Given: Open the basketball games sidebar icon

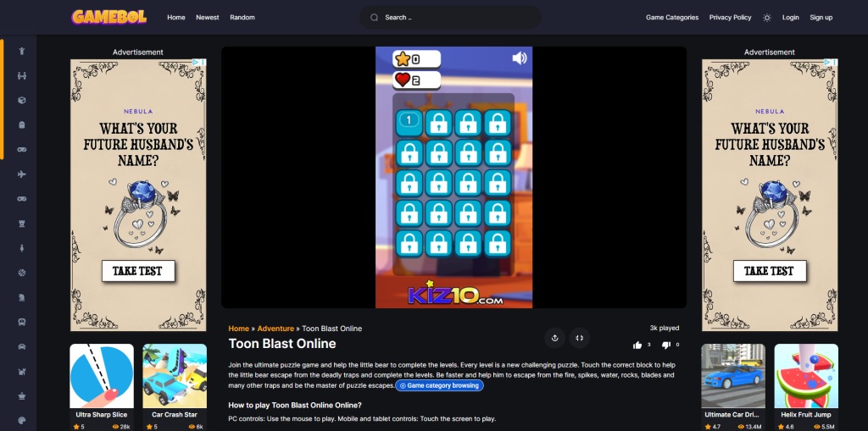Looking at the screenshot, I should [x=21, y=273].
